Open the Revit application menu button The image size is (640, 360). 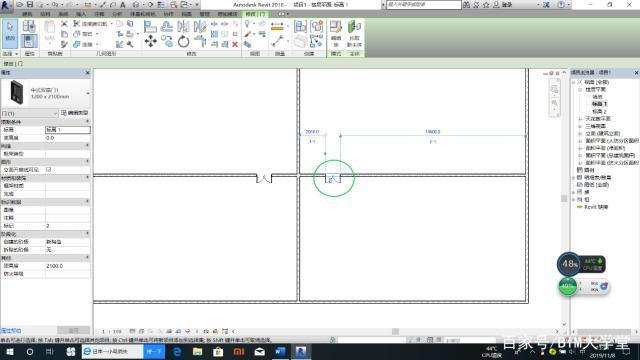[x=6, y=5]
